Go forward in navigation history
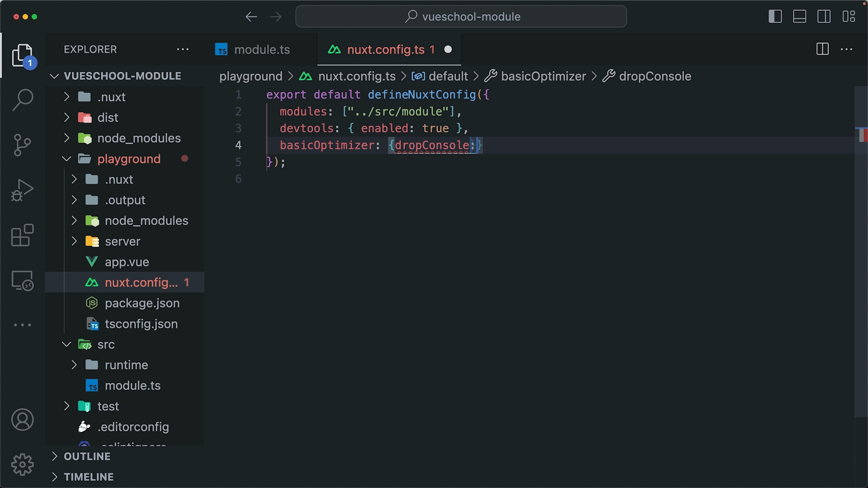This screenshot has height=488, width=868. (x=276, y=17)
